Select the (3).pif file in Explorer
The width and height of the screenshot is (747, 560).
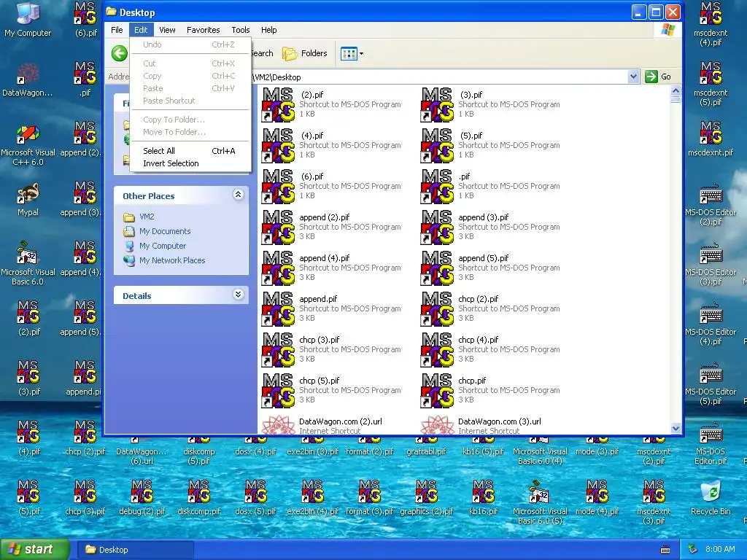coord(491,104)
